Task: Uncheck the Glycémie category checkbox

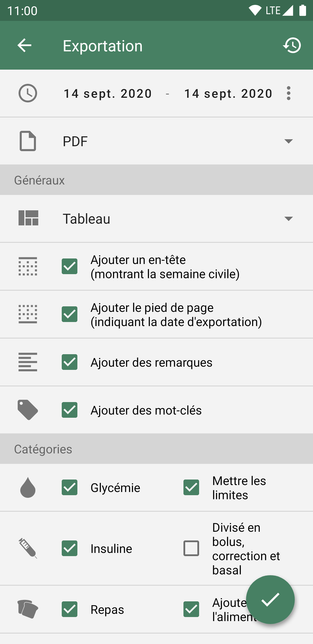Action: tap(70, 487)
